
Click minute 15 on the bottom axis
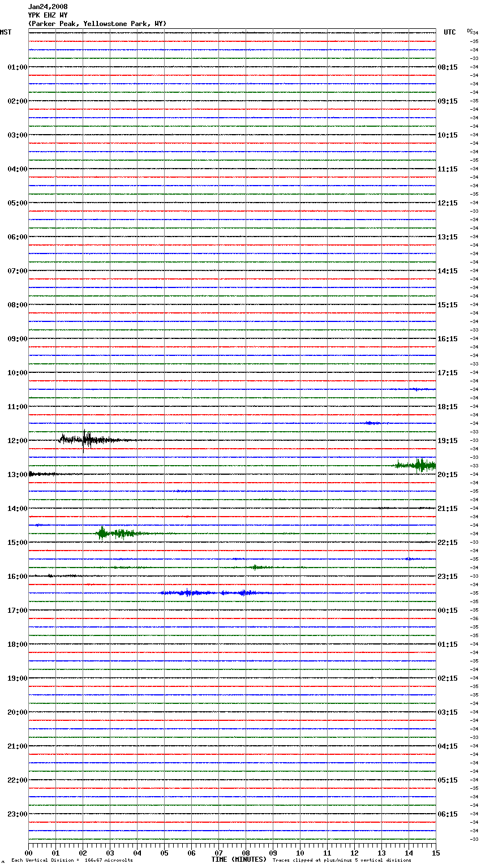point(436,853)
